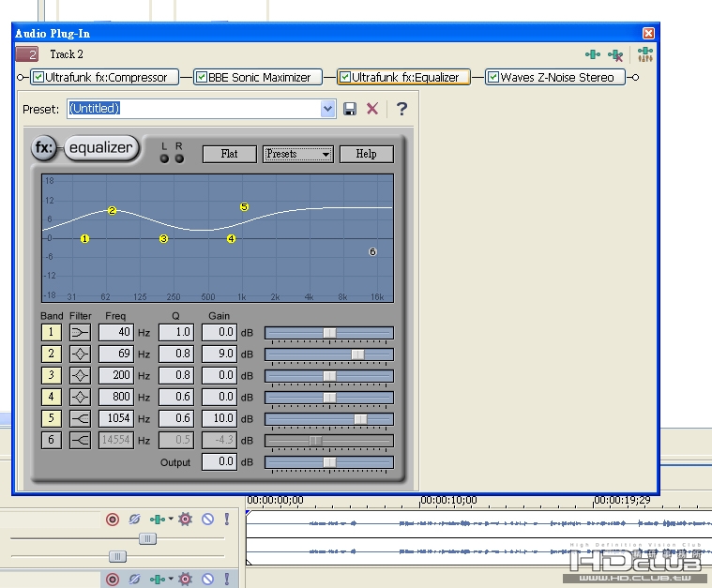Image resolution: width=712 pixels, height=588 pixels.
Task: Click the remove selected plug-in icon
Action: [x=615, y=55]
